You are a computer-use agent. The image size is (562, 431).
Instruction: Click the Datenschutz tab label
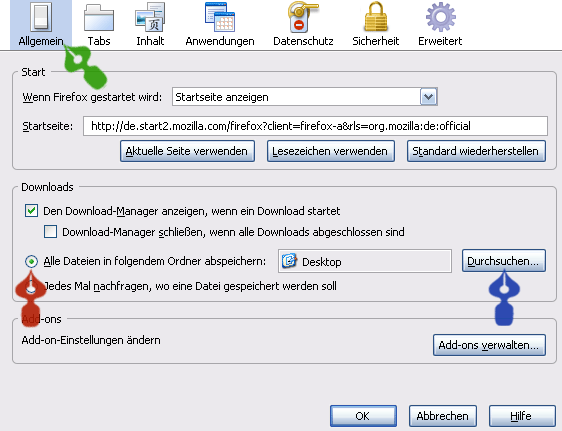(303, 41)
